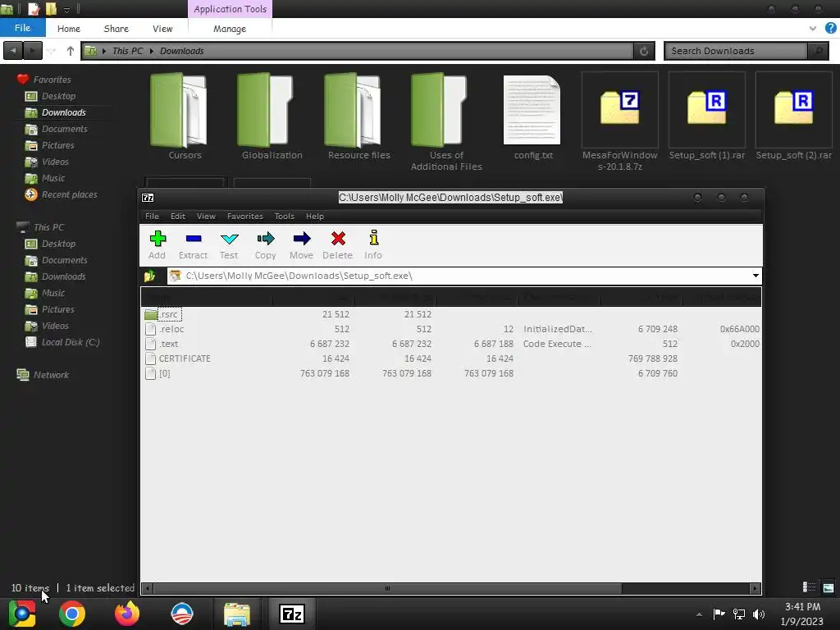Click Search Downloads field
840x630 pixels.
[737, 51]
